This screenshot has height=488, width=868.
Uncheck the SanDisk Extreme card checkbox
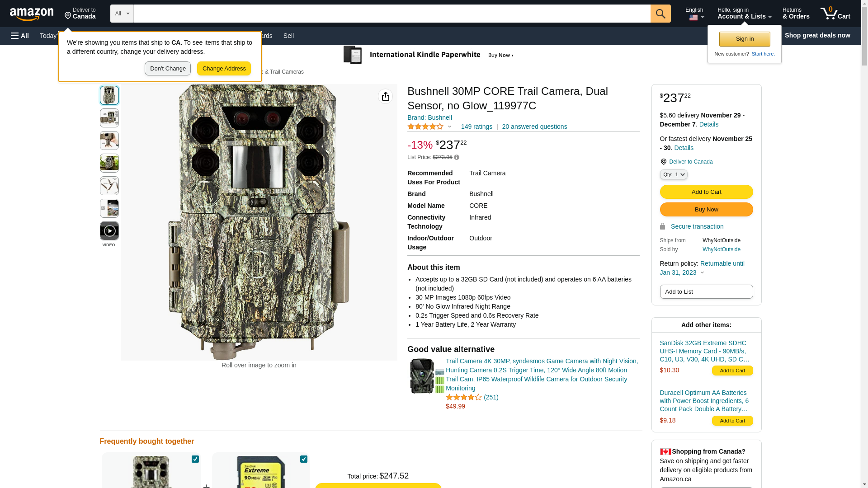(x=304, y=459)
